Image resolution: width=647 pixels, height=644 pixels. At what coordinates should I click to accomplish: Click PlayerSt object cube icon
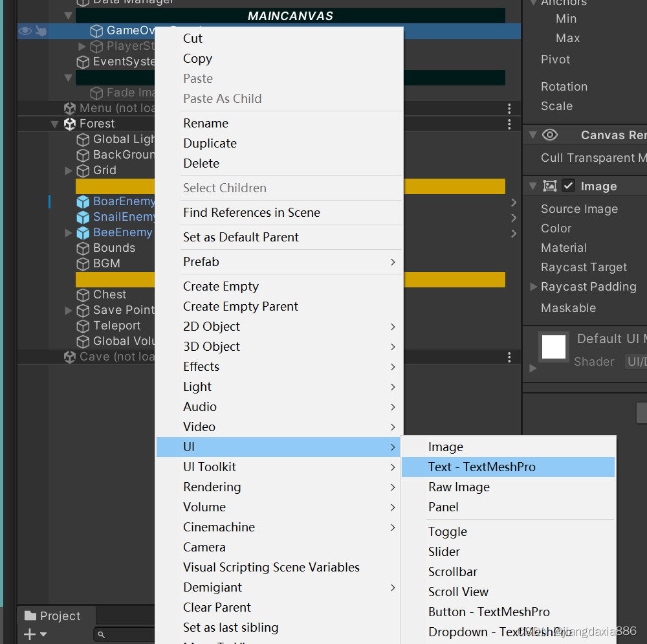(x=96, y=46)
